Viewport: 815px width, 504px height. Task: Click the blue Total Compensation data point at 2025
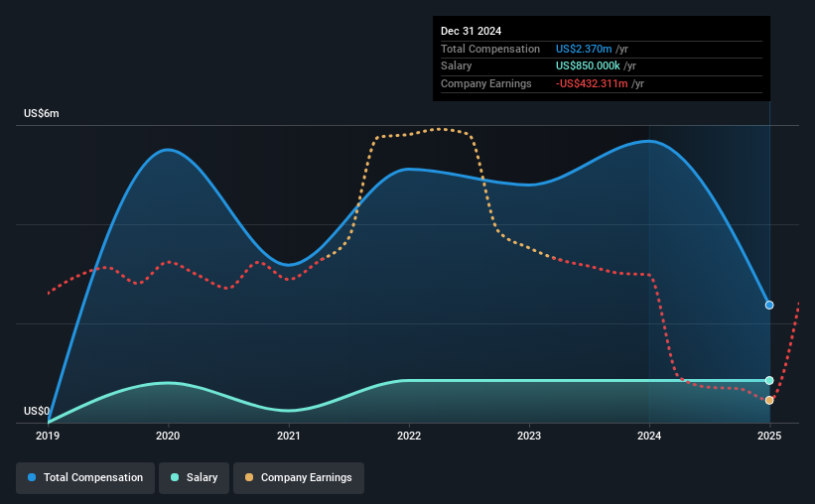click(x=769, y=305)
